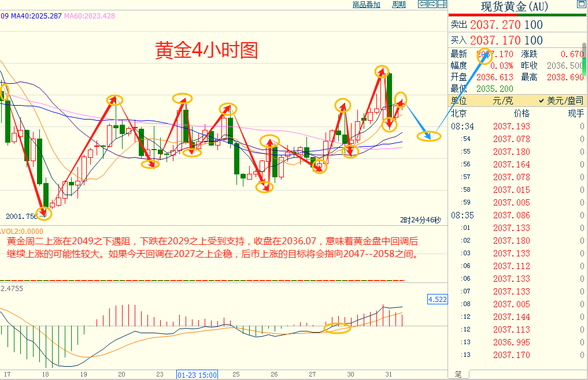
Task: Click the 4.522 indicator value label
Action: pyautogui.click(x=438, y=299)
